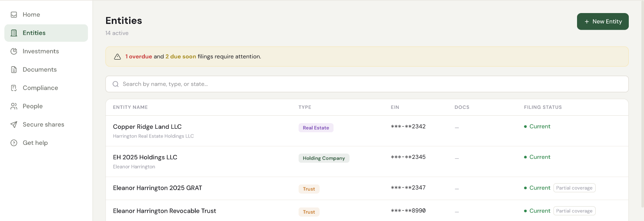The width and height of the screenshot is (644, 221).
Task: Click the Investments pie chart icon
Action: click(x=14, y=51)
